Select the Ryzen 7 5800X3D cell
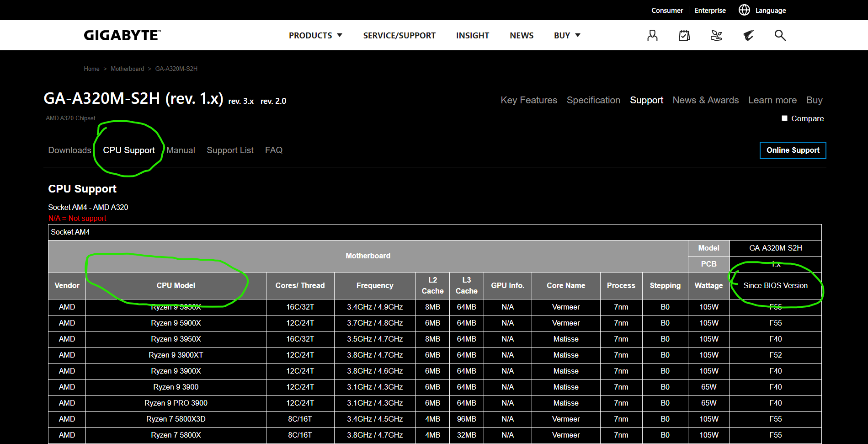 point(176,419)
